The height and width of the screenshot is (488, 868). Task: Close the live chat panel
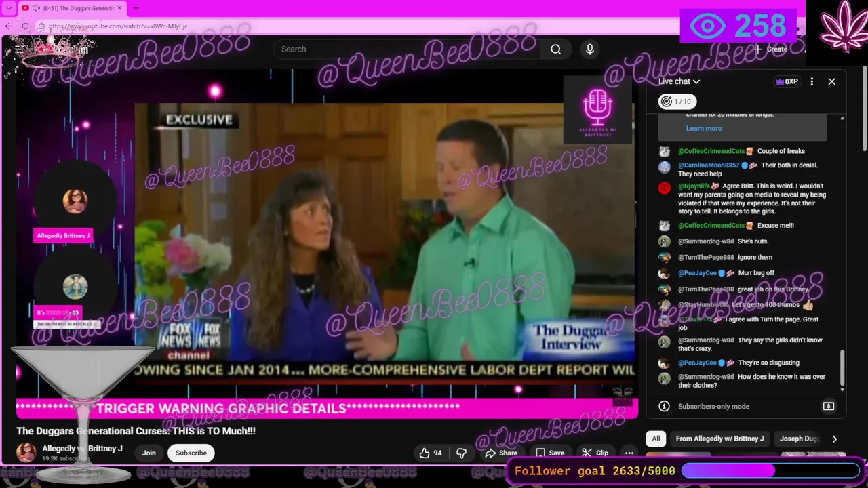[831, 81]
